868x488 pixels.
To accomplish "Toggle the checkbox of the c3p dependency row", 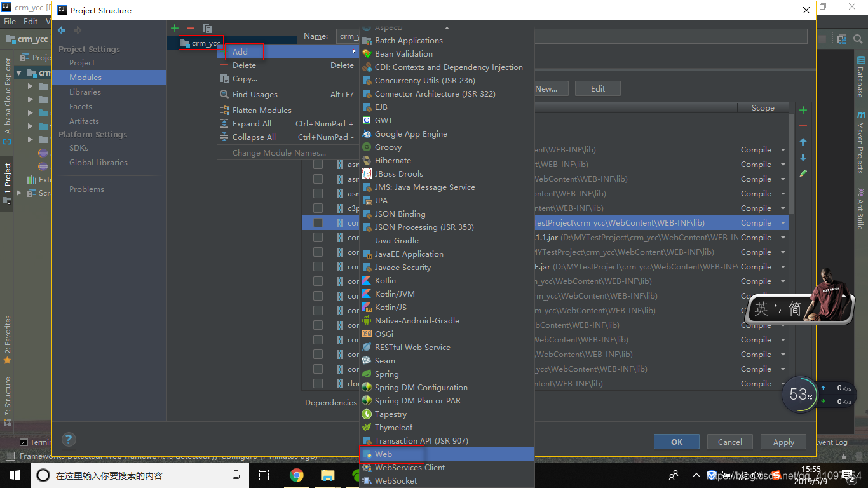I will point(318,208).
